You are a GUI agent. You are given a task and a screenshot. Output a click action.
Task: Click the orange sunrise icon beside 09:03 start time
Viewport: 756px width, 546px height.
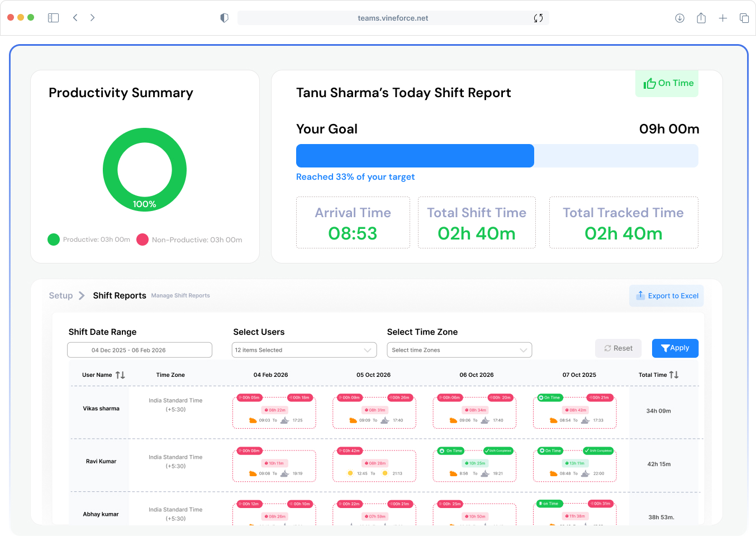pos(253,420)
